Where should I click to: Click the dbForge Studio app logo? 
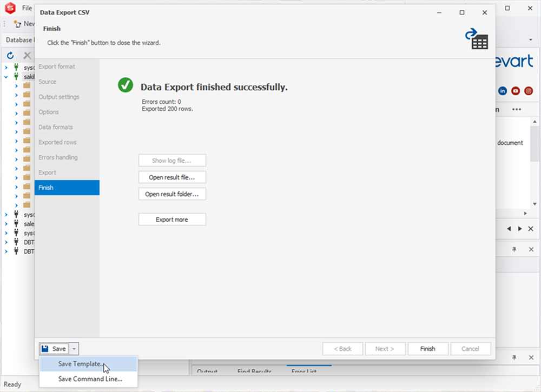[10, 8]
